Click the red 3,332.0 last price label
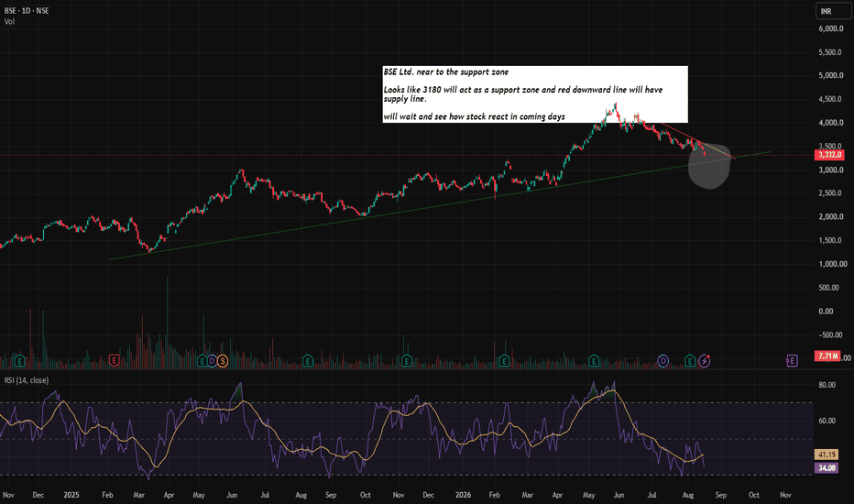 tap(829, 155)
